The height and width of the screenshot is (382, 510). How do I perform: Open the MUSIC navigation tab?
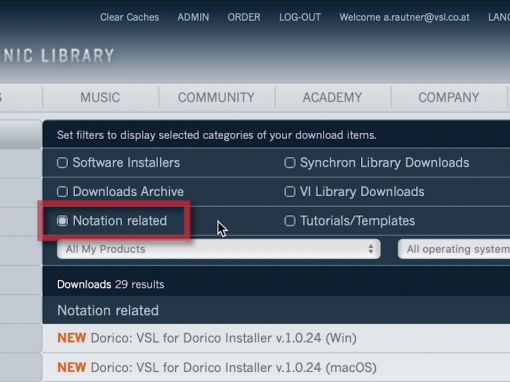pos(100,97)
